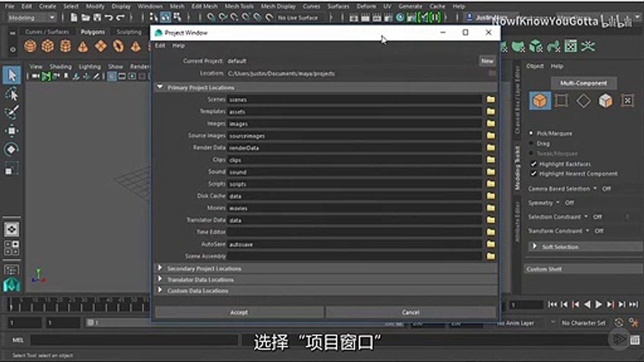Select the arrow Select tool in toolbox
Image resolution: width=644 pixels, height=362 pixels.
[12, 75]
